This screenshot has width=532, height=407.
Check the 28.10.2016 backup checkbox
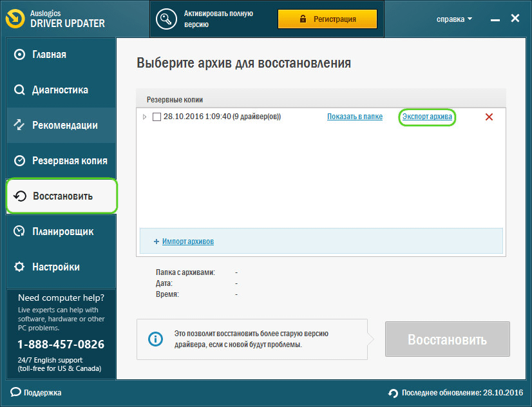157,117
